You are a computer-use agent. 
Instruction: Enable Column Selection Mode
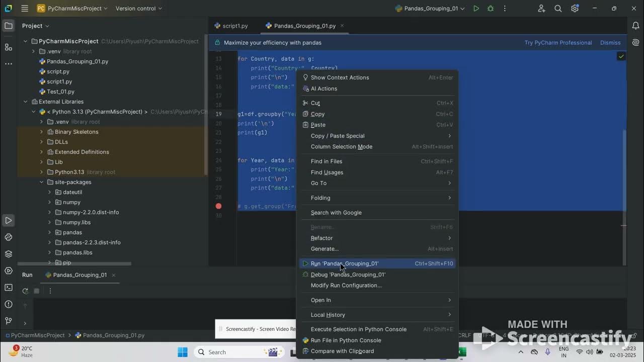pos(341,146)
